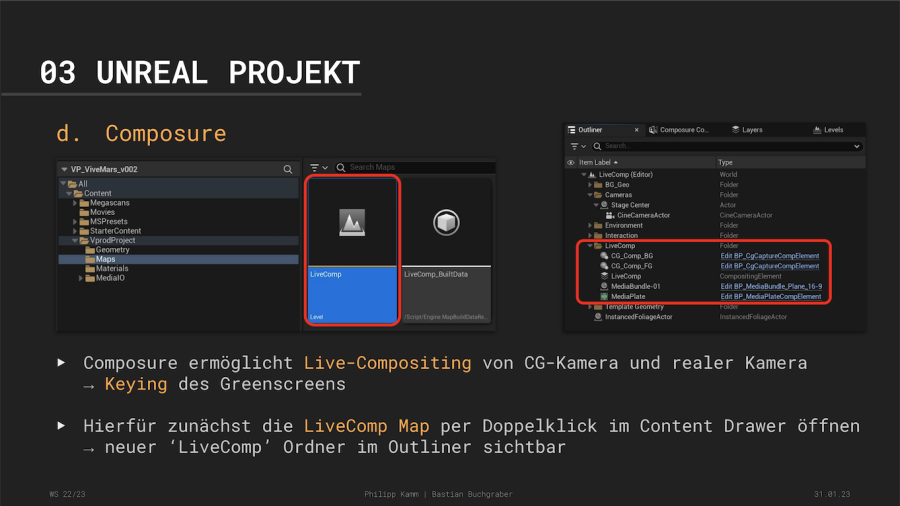900x506 pixels.
Task: Open the Edit BP_MediaPlateCompElement link
Action: (x=770, y=297)
